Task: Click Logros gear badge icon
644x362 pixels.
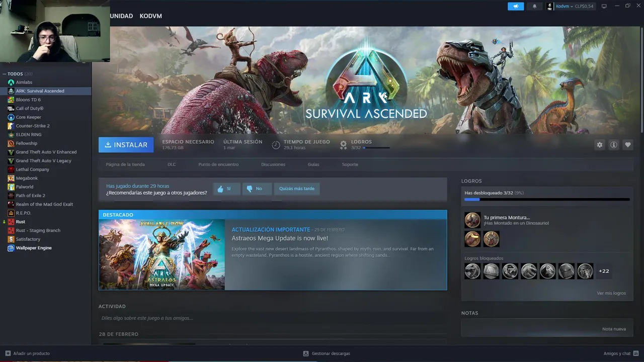Action: tap(343, 145)
